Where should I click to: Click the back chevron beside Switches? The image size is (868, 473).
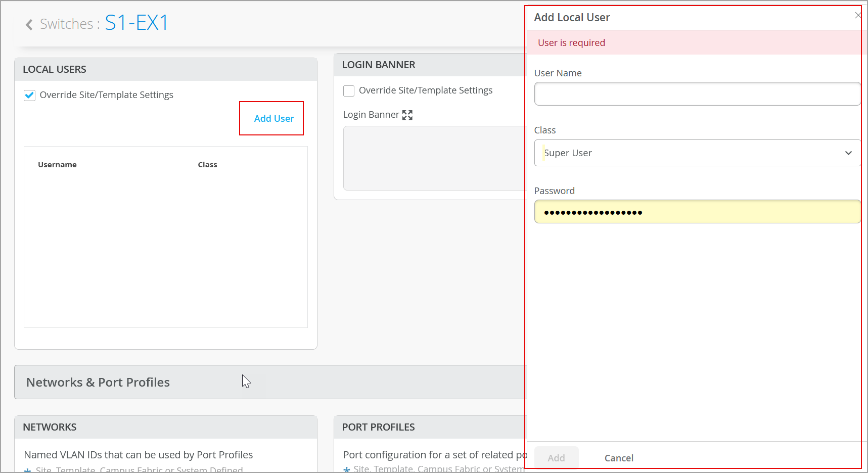coord(29,24)
